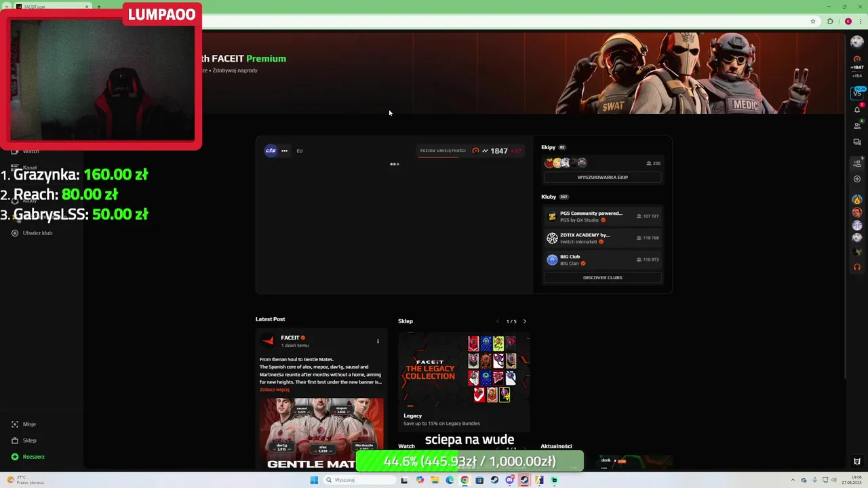Open the notifications bell in the right sidebar
This screenshot has height=488, width=868.
coord(857,109)
